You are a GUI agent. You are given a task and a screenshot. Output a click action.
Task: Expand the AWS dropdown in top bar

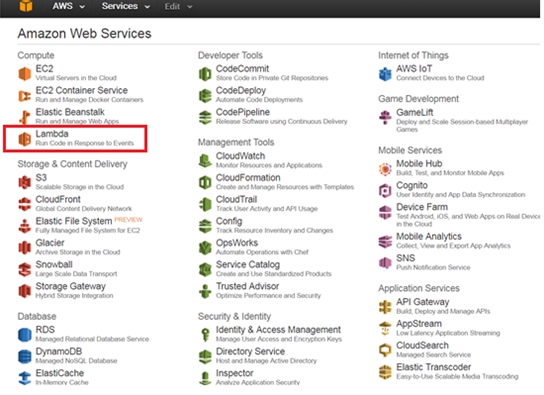click(x=68, y=6)
